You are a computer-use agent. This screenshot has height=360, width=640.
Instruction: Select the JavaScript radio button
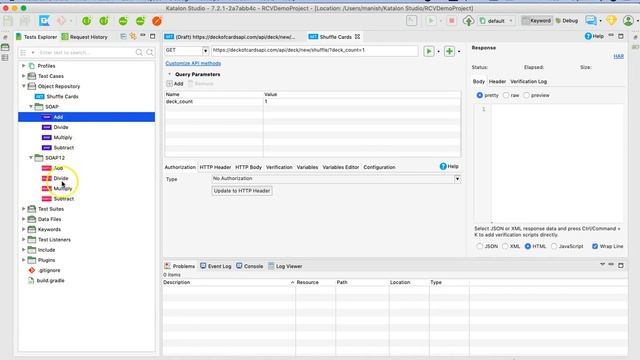[x=554, y=246]
